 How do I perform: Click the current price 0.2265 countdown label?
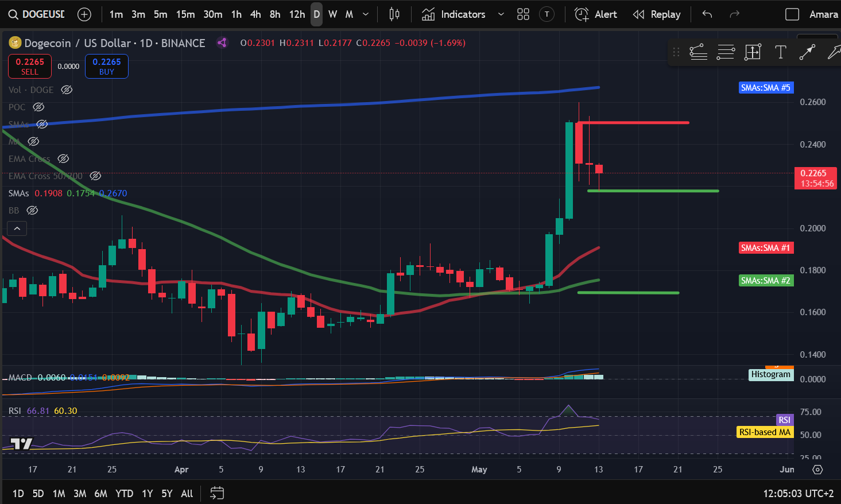(x=817, y=178)
